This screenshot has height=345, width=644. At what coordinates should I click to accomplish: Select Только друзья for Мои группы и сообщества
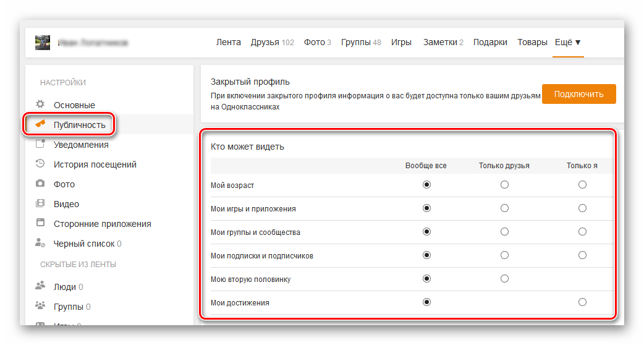(x=504, y=232)
